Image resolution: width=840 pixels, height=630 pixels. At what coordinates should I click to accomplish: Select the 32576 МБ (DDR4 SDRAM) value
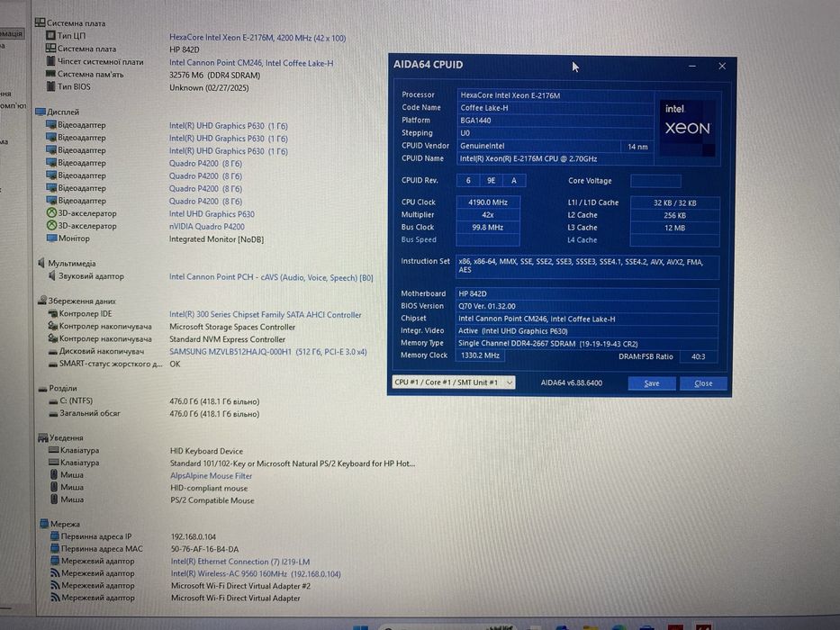coord(214,76)
